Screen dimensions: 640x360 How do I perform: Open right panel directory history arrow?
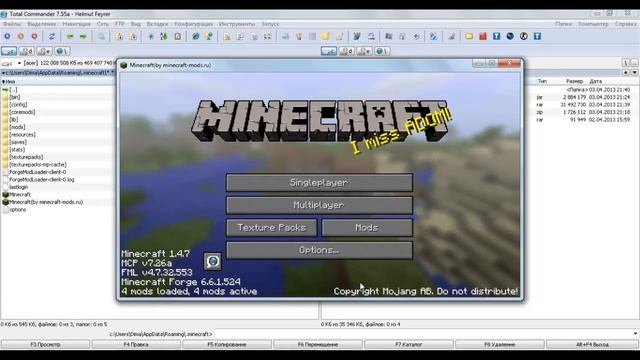point(635,72)
